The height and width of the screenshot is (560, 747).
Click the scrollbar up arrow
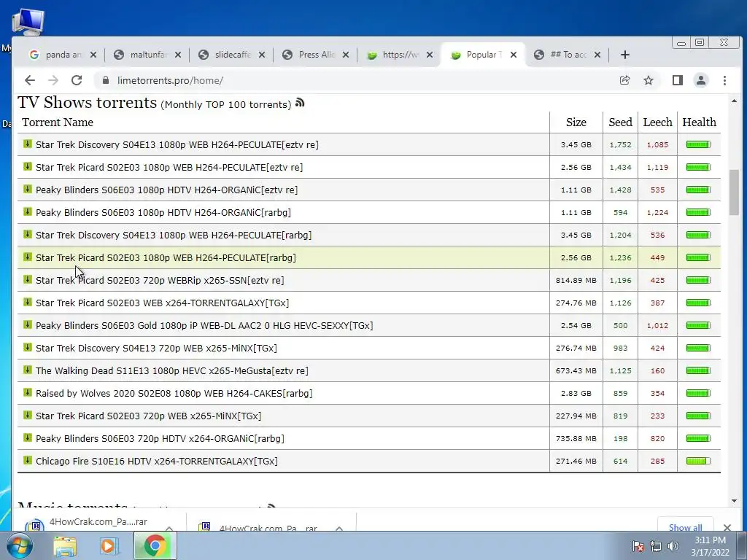(734, 101)
